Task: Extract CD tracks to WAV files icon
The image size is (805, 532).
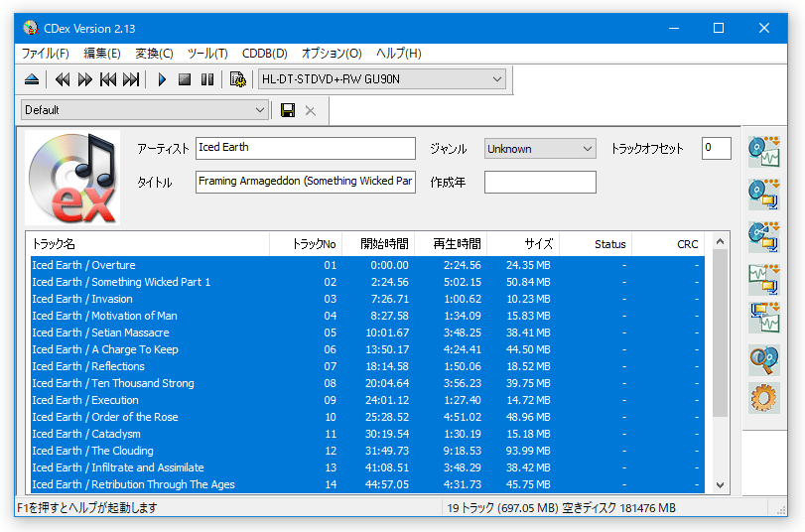Action: (764, 152)
